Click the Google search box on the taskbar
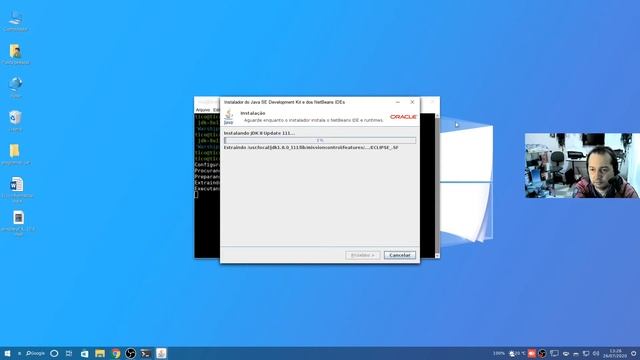This screenshot has height=360, width=640. 35,353
